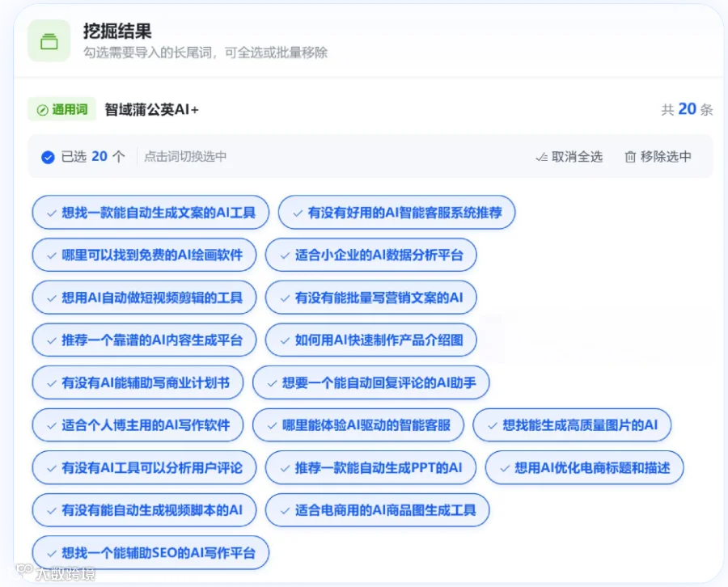Click the 通用词 tag badge
This screenshot has height=587, width=728.
[62, 109]
